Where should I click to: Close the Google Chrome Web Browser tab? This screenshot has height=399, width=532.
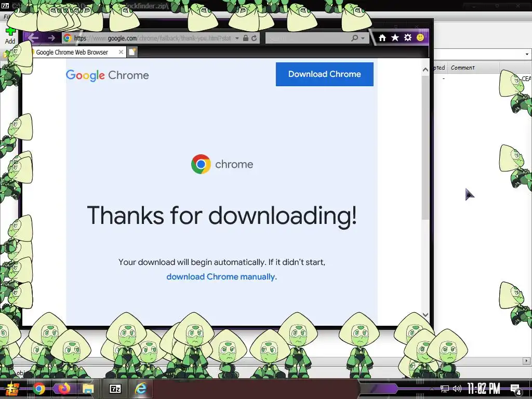pos(121,52)
